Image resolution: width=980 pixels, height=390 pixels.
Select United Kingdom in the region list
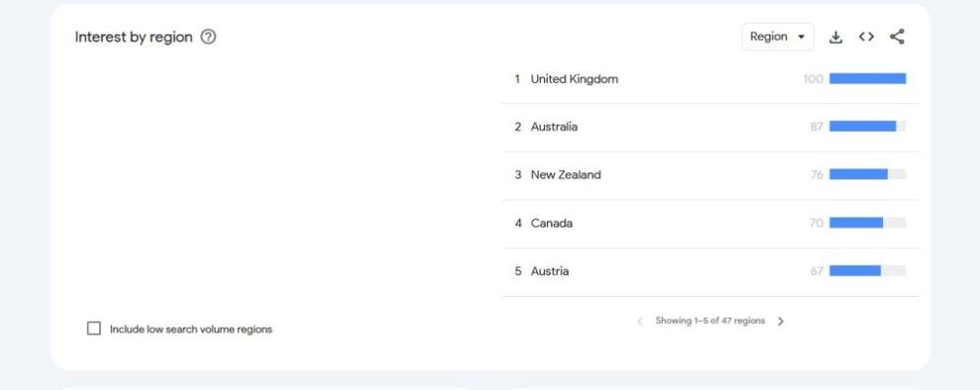pos(710,79)
